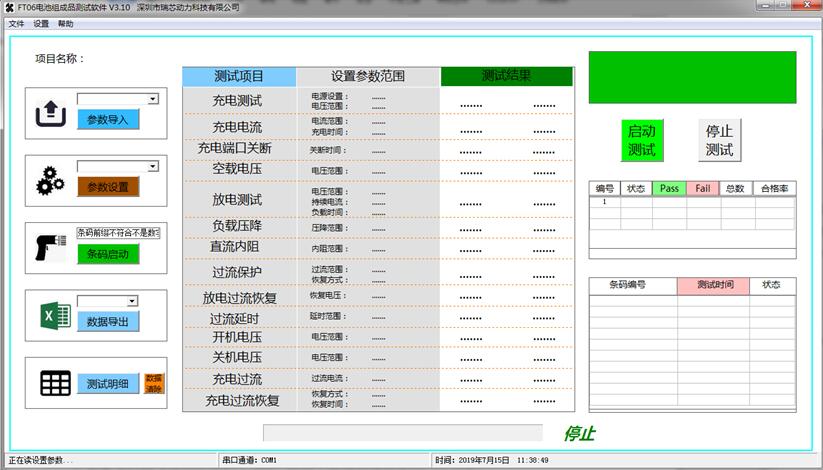Select the 充电过流 row label

tap(237, 379)
